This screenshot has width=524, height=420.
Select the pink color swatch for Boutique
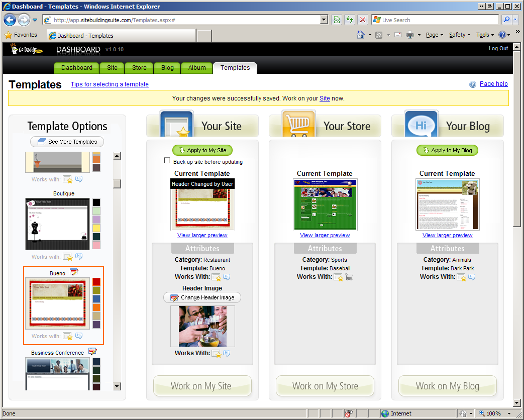pyautogui.click(x=96, y=245)
